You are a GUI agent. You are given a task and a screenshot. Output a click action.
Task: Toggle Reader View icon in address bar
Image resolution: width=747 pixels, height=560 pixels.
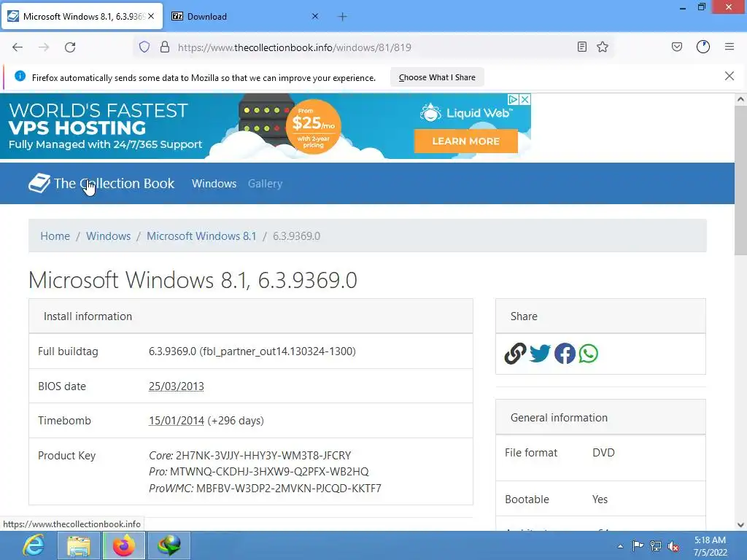pos(581,47)
